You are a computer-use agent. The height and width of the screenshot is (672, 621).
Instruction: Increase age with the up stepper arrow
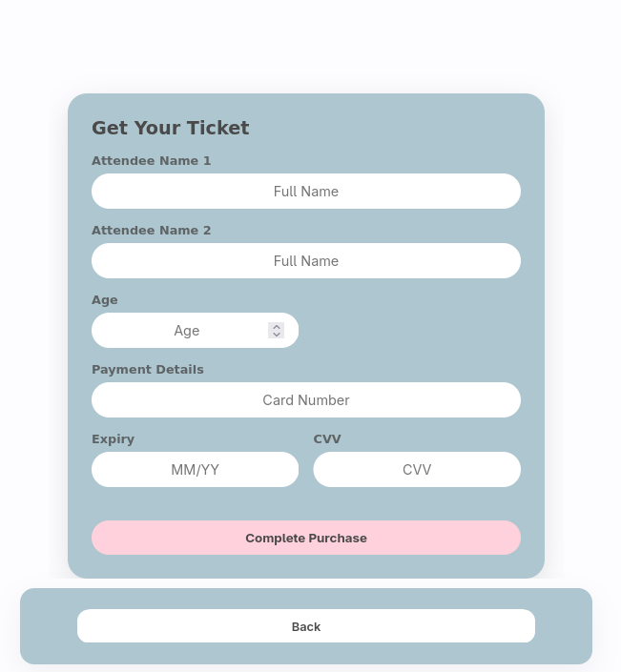point(277,326)
